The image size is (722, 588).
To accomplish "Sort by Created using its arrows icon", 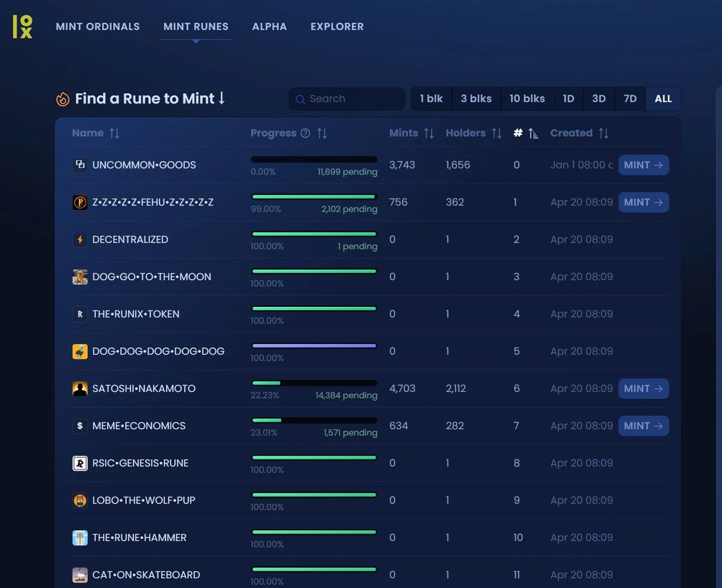I will click(x=603, y=133).
